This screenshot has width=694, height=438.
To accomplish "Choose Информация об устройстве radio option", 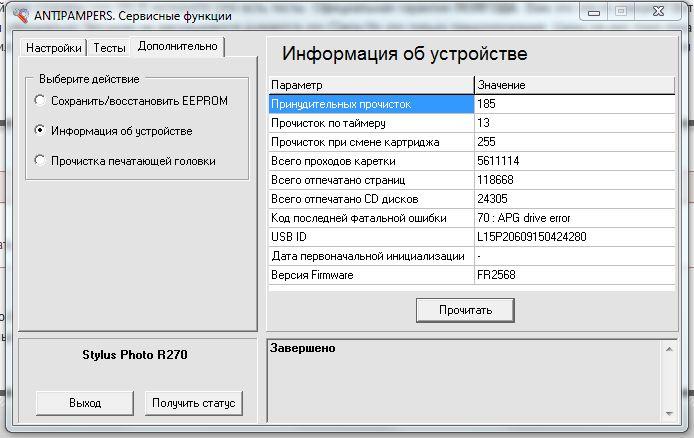I will coord(113,131).
